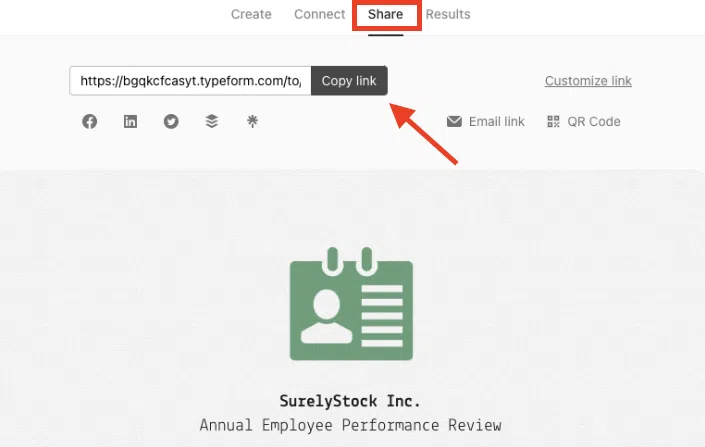
Task: Click the QR code icon
Action: tap(553, 122)
